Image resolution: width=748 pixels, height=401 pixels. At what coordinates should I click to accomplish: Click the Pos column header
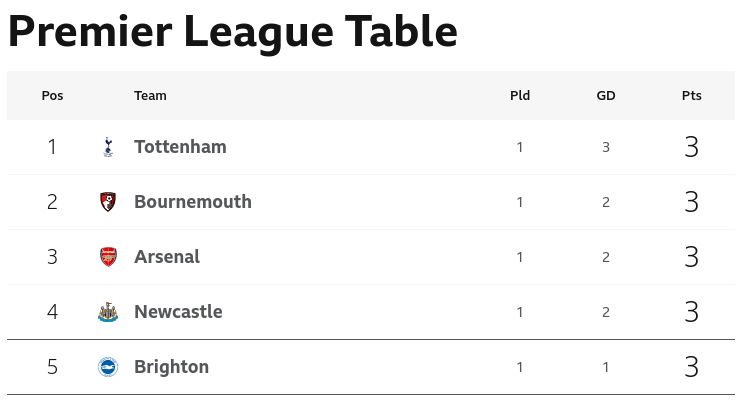pyautogui.click(x=52, y=95)
